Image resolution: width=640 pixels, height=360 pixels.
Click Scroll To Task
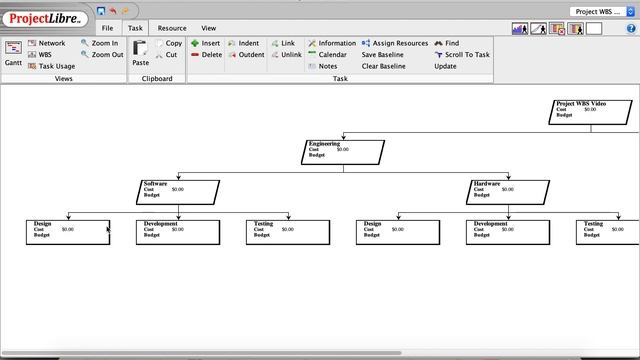462,54
